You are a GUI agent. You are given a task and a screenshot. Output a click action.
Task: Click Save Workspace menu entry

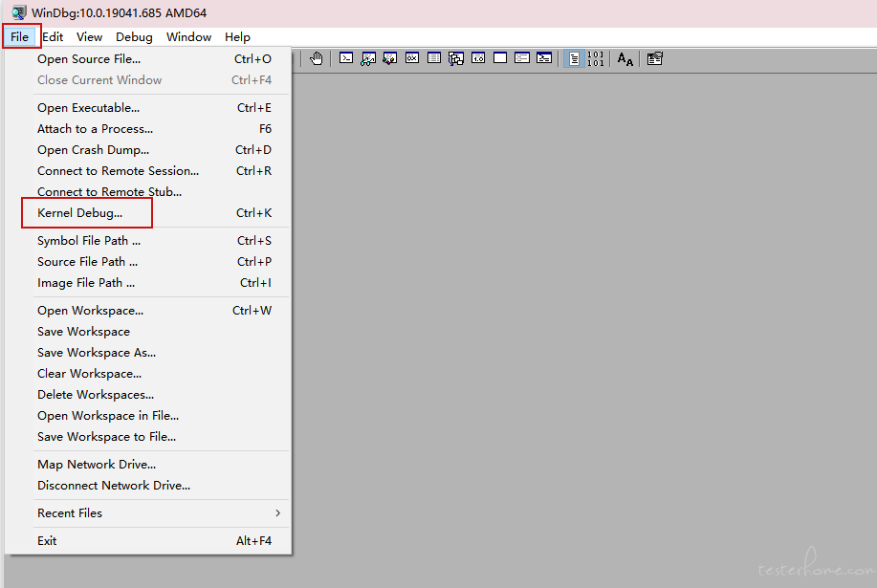tap(148, 332)
